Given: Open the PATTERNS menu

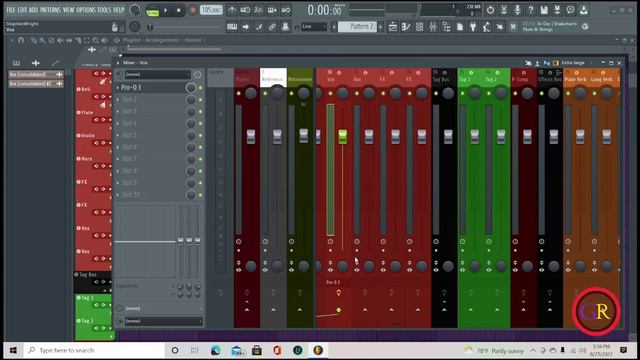Looking at the screenshot, I should point(51,9).
